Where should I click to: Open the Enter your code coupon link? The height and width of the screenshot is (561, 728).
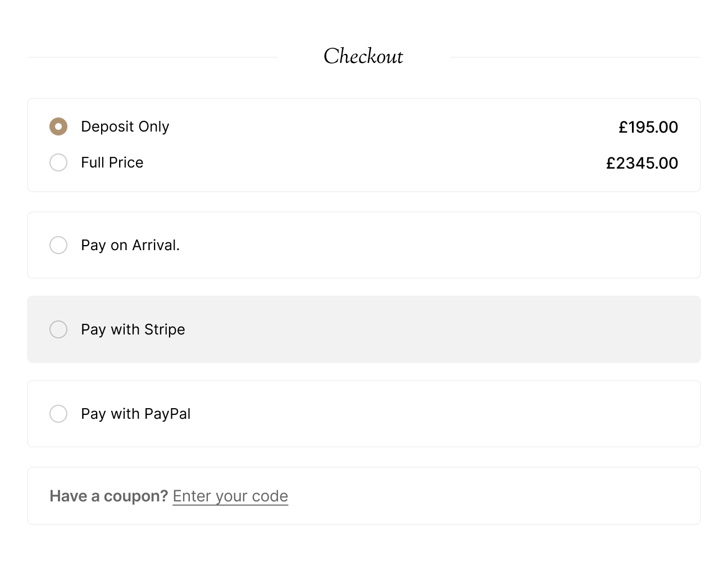(230, 496)
